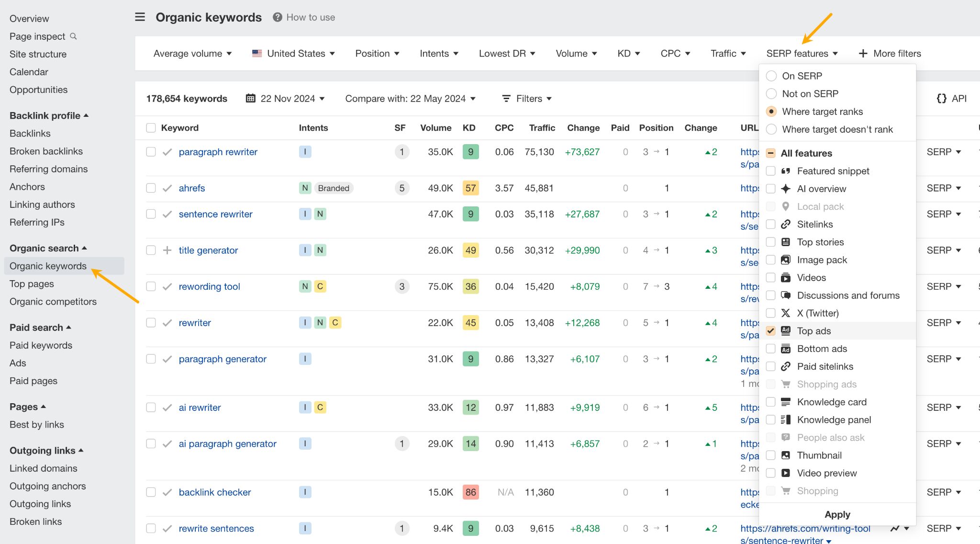Click the Top stories icon in SERP features
This screenshot has height=544, width=980.
point(787,241)
